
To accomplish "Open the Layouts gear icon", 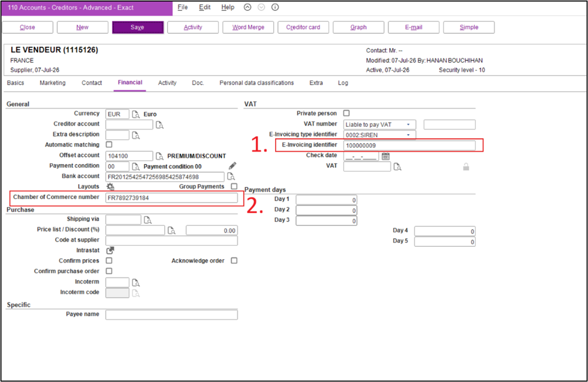I will (x=110, y=187).
